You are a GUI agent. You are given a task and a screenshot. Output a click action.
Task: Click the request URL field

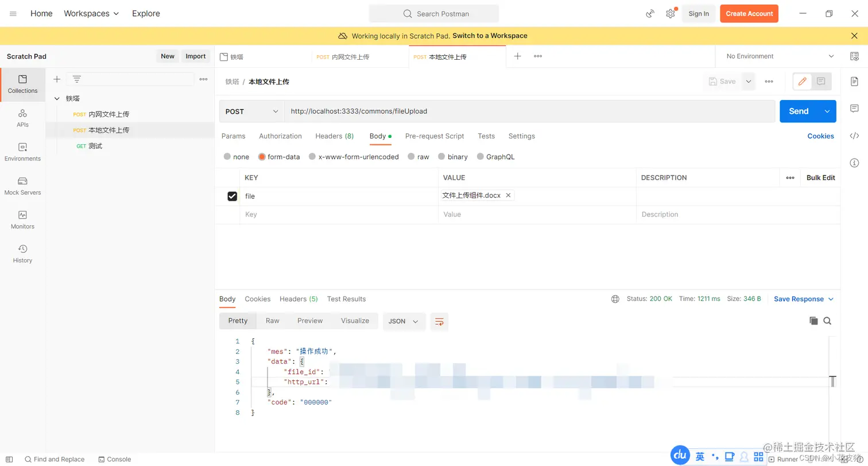(x=529, y=111)
